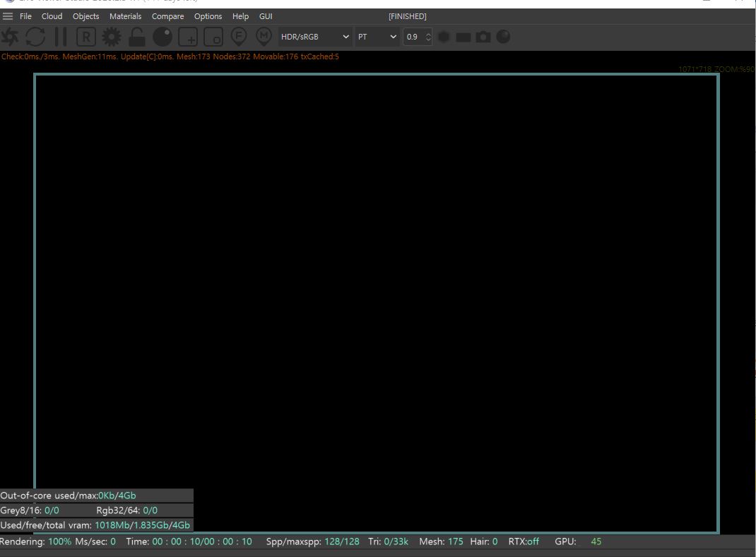This screenshot has width=756, height=557.
Task: Click the restart render circular arrows icon
Action: click(x=35, y=37)
